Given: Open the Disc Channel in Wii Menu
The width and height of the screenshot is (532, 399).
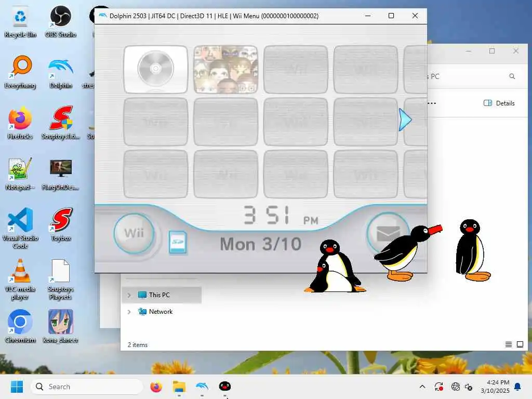Looking at the screenshot, I should (156, 70).
